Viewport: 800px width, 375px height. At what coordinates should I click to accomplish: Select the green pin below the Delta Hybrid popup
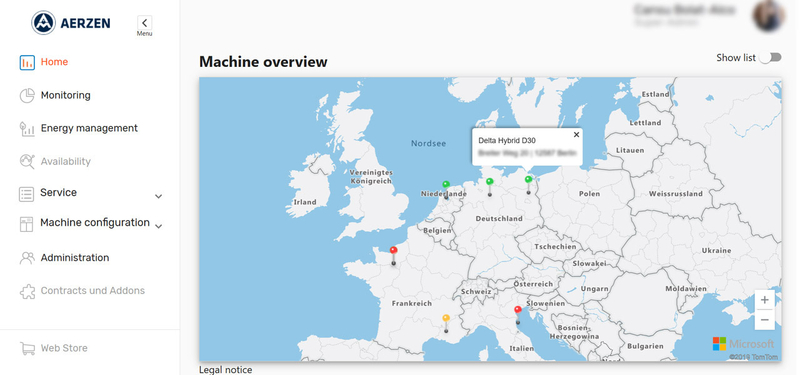529,180
